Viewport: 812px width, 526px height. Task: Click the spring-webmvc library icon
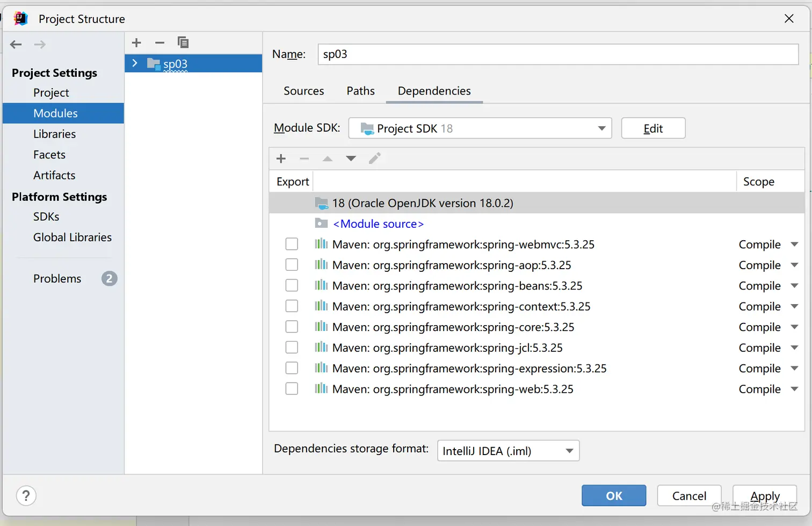click(x=321, y=244)
